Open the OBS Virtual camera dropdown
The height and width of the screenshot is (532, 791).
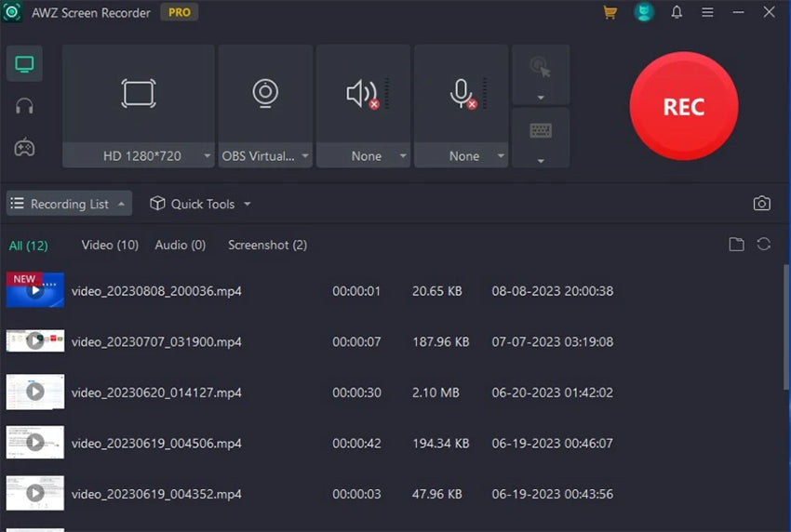tap(304, 156)
